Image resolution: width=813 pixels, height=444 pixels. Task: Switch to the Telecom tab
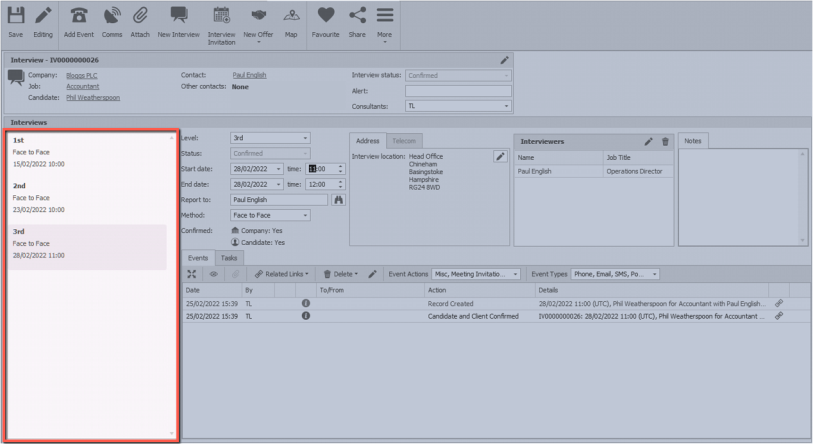pyautogui.click(x=404, y=141)
